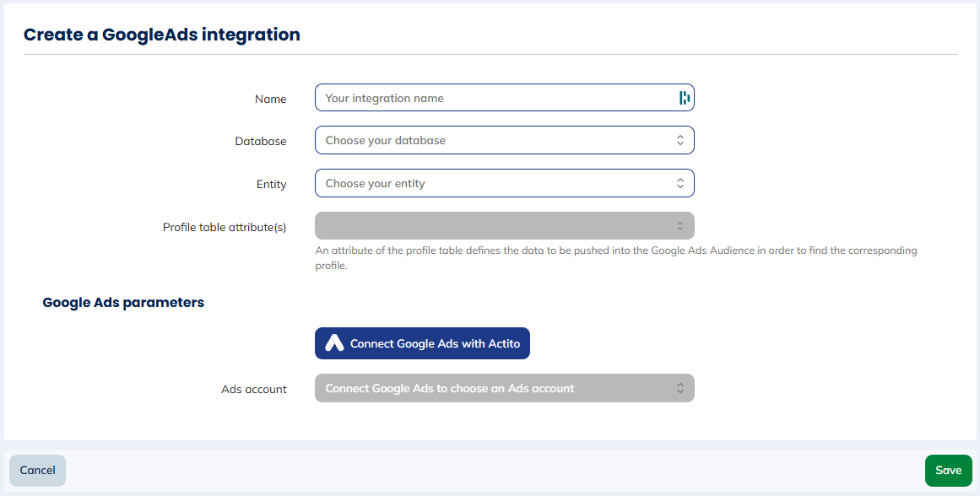The height and width of the screenshot is (496, 980).
Task: Open the Ads account dropdown
Action: (x=498, y=388)
